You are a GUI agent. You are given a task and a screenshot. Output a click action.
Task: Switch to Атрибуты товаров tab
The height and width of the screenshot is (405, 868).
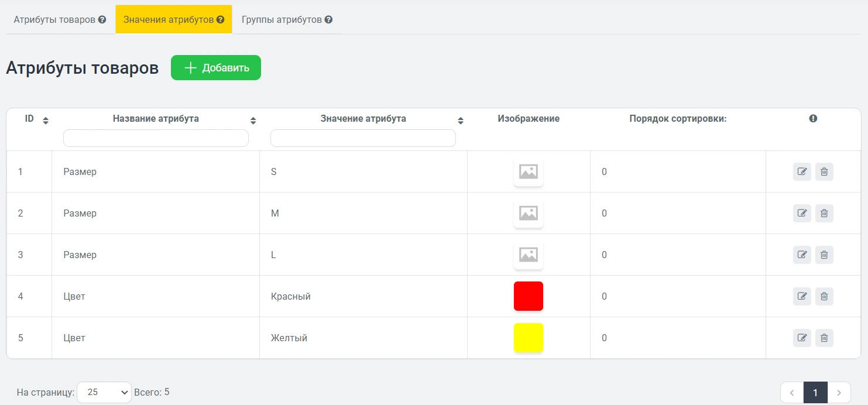coord(54,19)
